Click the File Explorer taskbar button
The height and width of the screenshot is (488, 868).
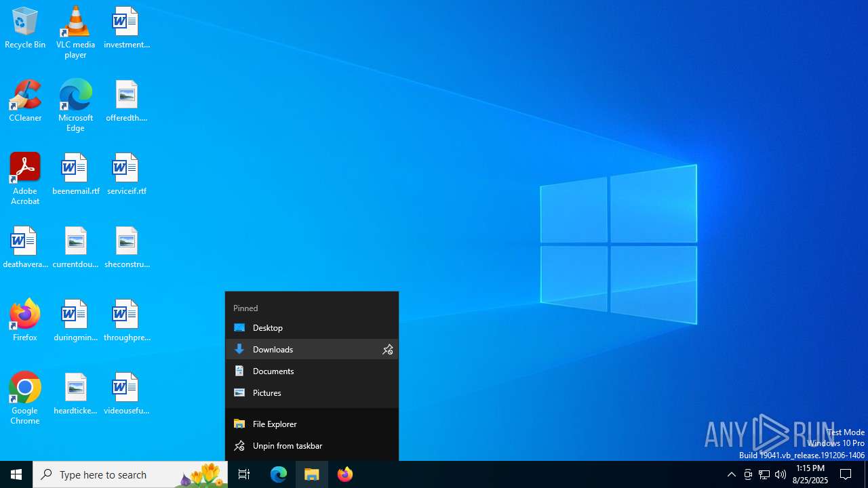(x=312, y=474)
